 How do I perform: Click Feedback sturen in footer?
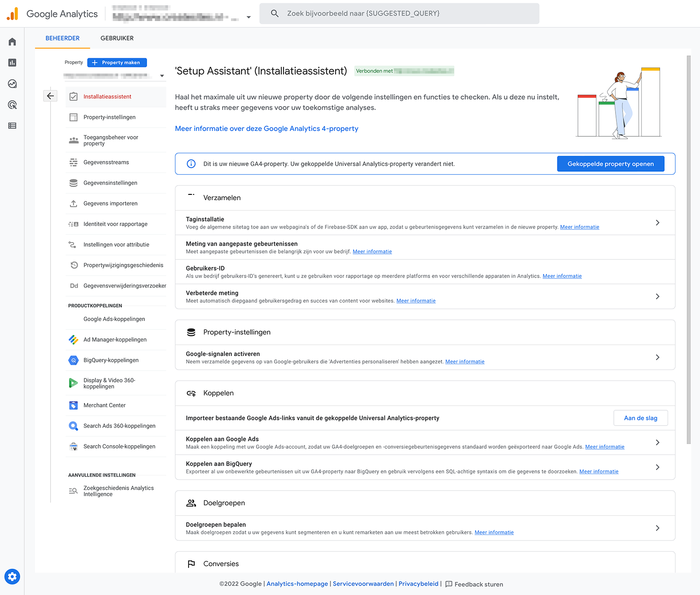pyautogui.click(x=474, y=584)
